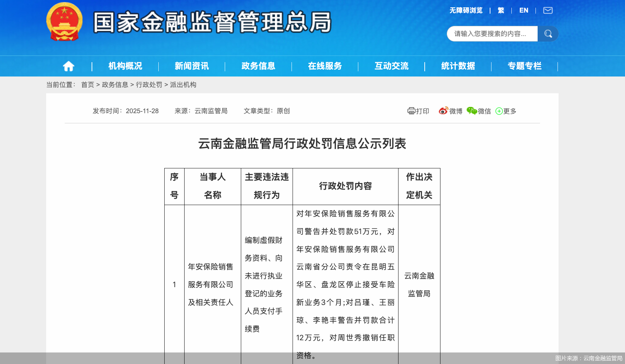Click the magnifier search button
The width and height of the screenshot is (625, 364).
(x=548, y=34)
